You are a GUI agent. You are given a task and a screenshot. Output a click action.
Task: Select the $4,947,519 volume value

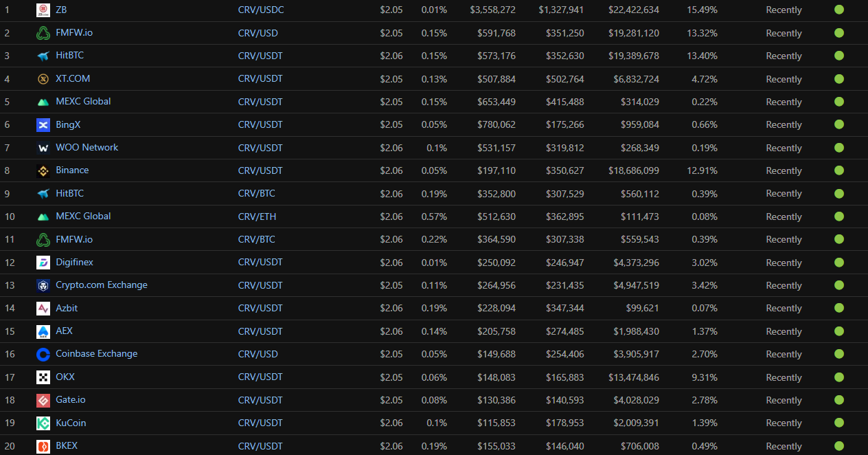pyautogui.click(x=637, y=285)
